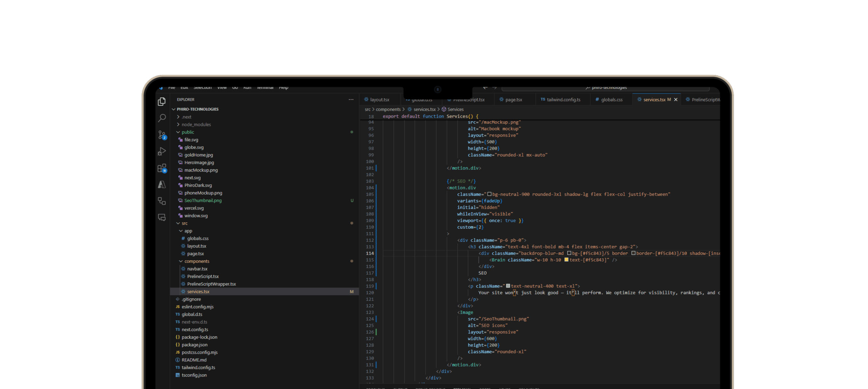Image resolution: width=868 pixels, height=389 pixels.
Task: Click the phiro-technologies command search box
Action: (x=605, y=88)
